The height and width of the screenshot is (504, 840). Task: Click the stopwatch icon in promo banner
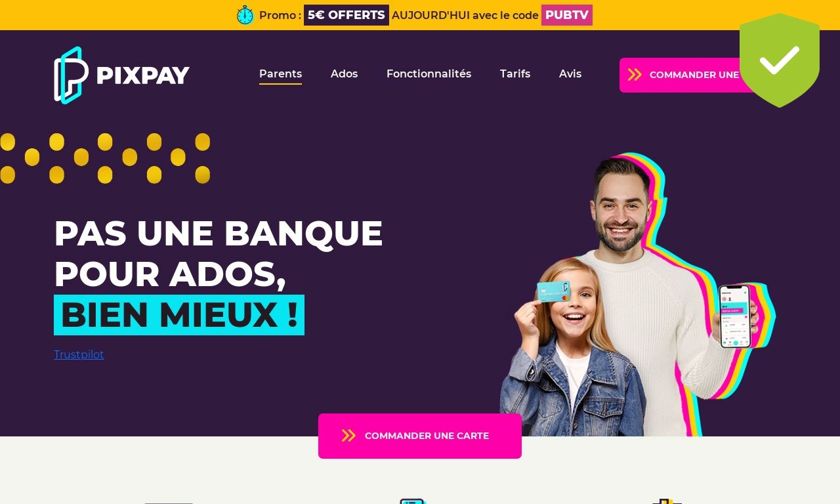tap(245, 15)
